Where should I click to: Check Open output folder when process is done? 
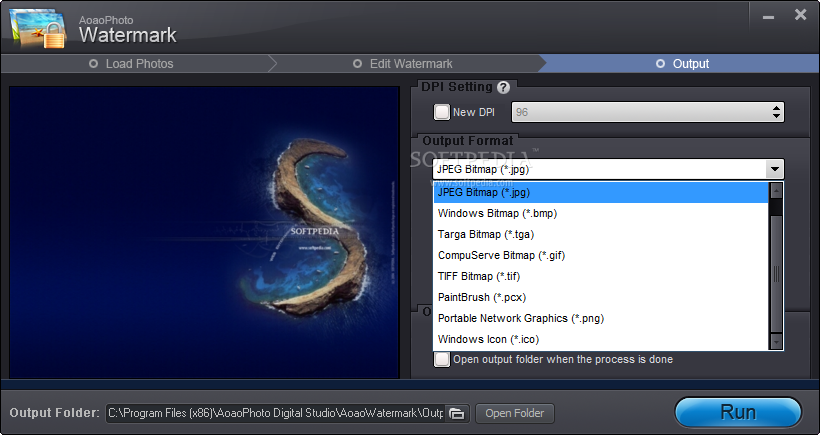pyautogui.click(x=441, y=359)
